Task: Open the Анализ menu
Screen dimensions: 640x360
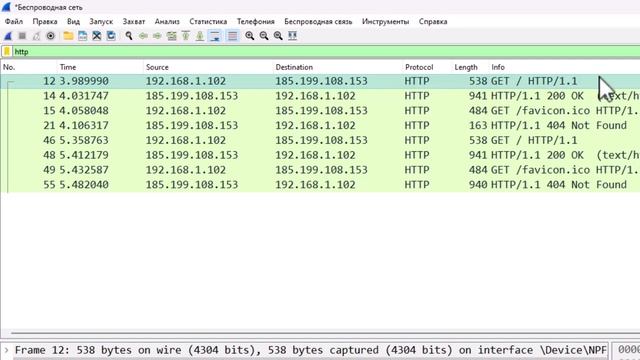Action: pos(167,22)
